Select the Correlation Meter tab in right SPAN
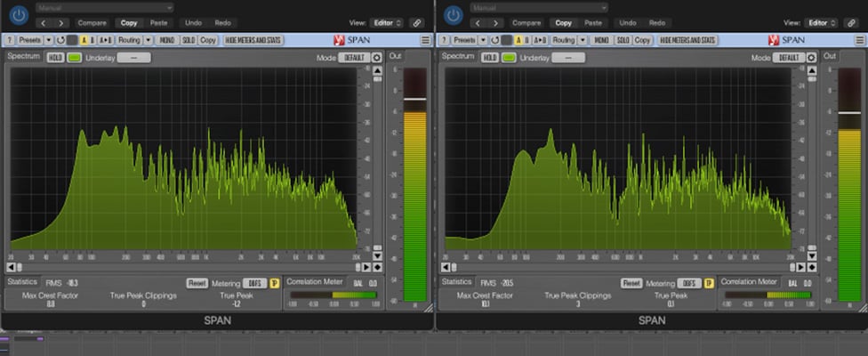Screen dimensions: 868x356 click(750, 282)
